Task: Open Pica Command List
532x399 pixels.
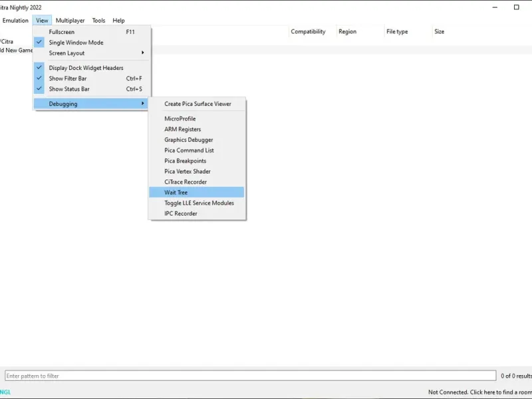Action: 197,150
